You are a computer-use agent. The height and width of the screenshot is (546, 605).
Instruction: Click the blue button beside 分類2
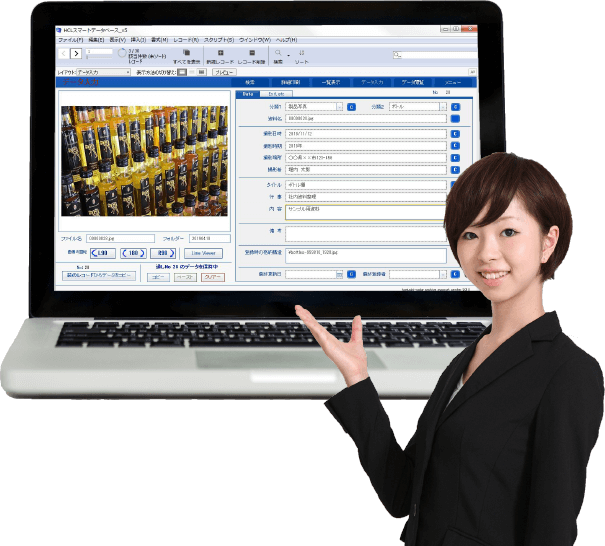coord(455,107)
